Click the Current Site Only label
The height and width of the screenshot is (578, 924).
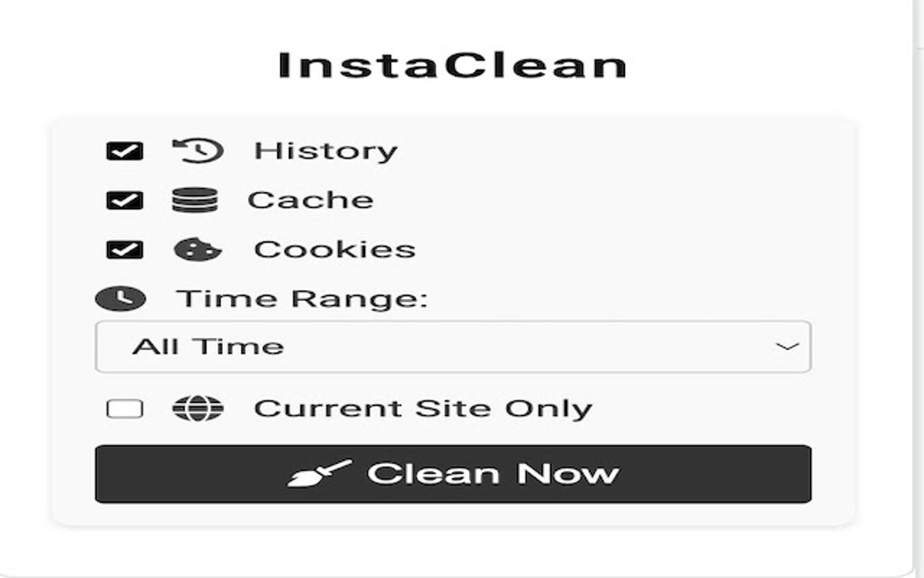tap(423, 409)
